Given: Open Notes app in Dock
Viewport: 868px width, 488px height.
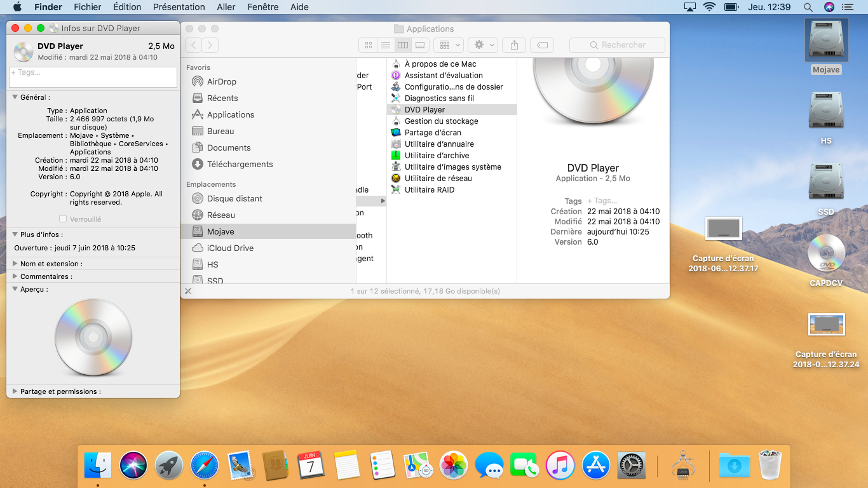Looking at the screenshot, I should 347,466.
